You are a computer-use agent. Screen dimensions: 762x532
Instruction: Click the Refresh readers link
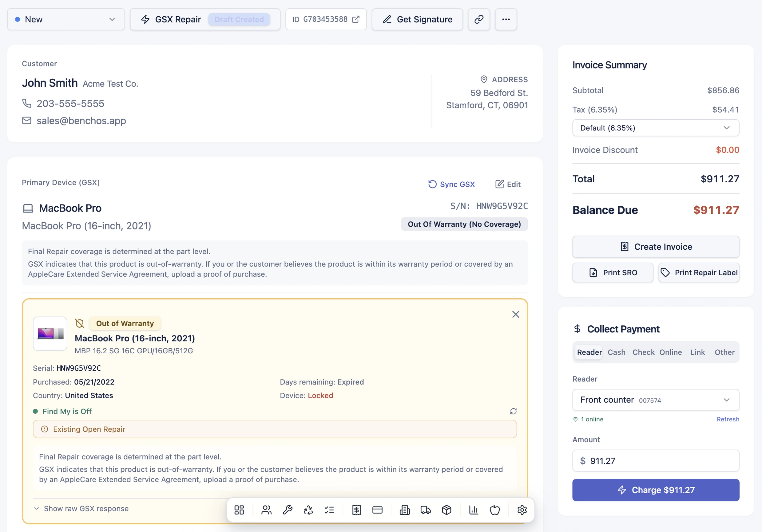point(728,419)
